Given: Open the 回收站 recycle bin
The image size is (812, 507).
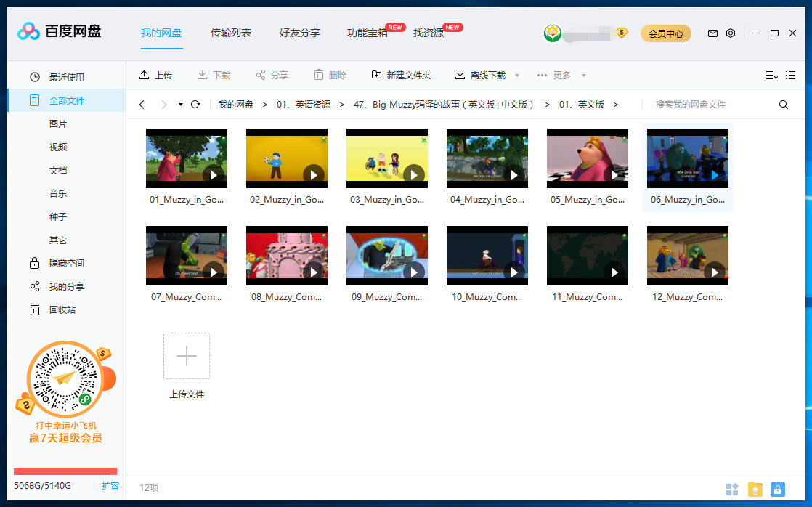Looking at the screenshot, I should [x=66, y=309].
